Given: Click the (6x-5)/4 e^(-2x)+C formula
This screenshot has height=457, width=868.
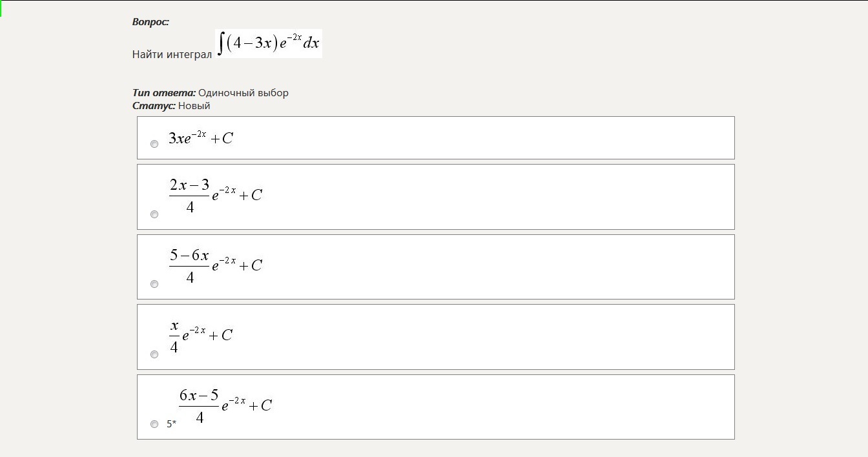Looking at the screenshot, I should point(225,405).
